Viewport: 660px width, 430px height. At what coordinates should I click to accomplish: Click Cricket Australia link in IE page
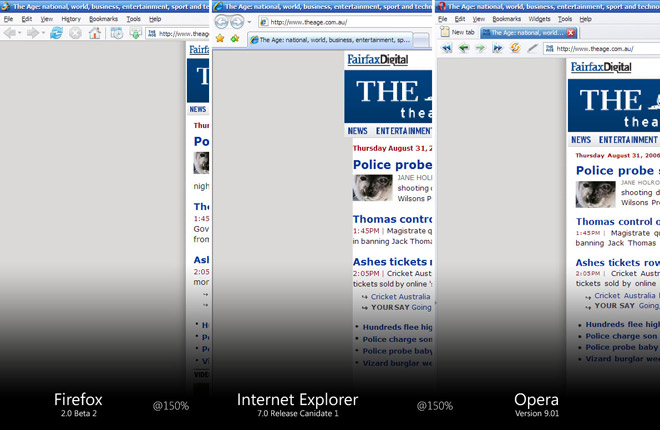pos(400,297)
